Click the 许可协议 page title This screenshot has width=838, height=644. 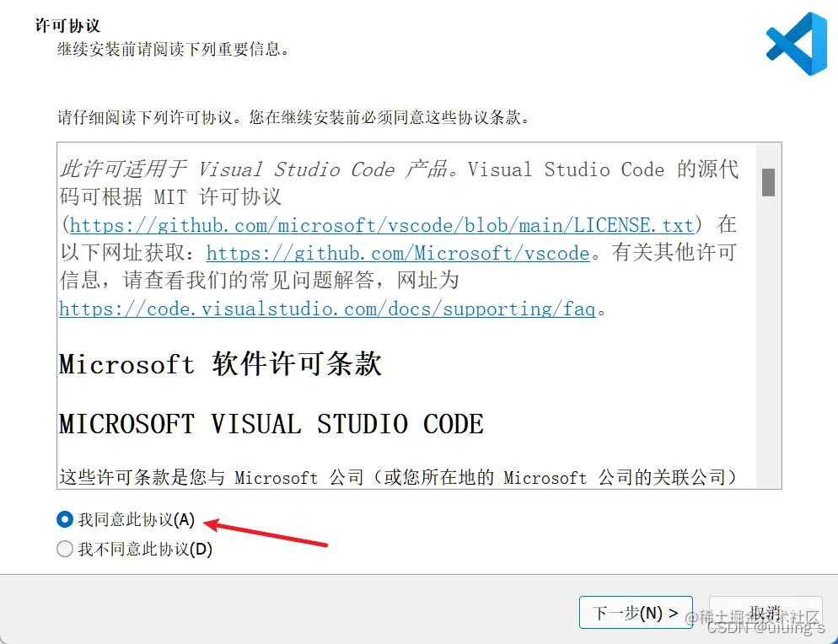[x=67, y=25]
